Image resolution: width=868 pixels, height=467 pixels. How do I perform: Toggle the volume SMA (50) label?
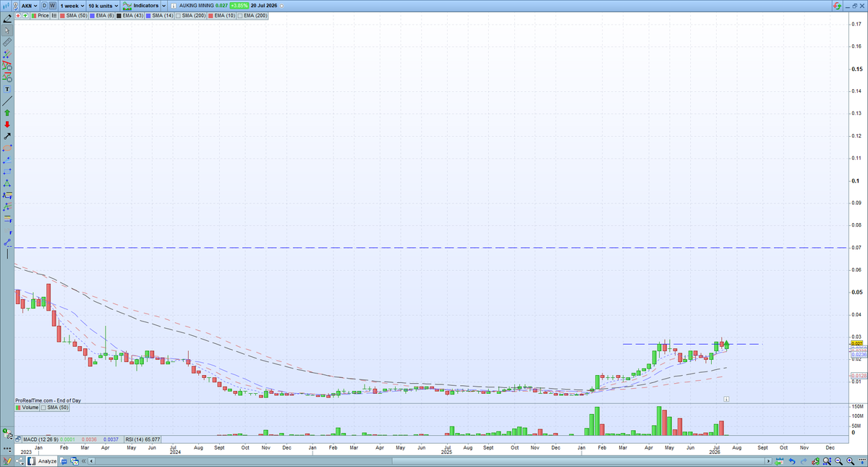(54, 408)
